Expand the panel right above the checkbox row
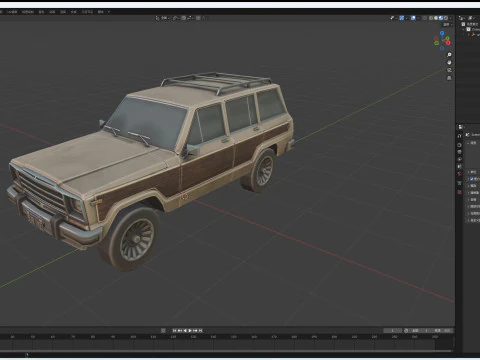This screenshot has height=360, width=480. (x=468, y=172)
